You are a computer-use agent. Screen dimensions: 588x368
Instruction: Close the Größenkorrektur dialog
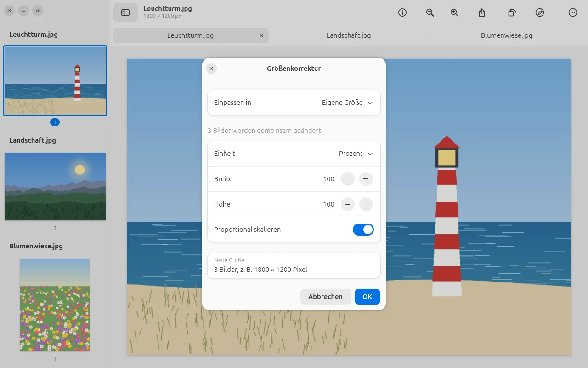click(211, 69)
